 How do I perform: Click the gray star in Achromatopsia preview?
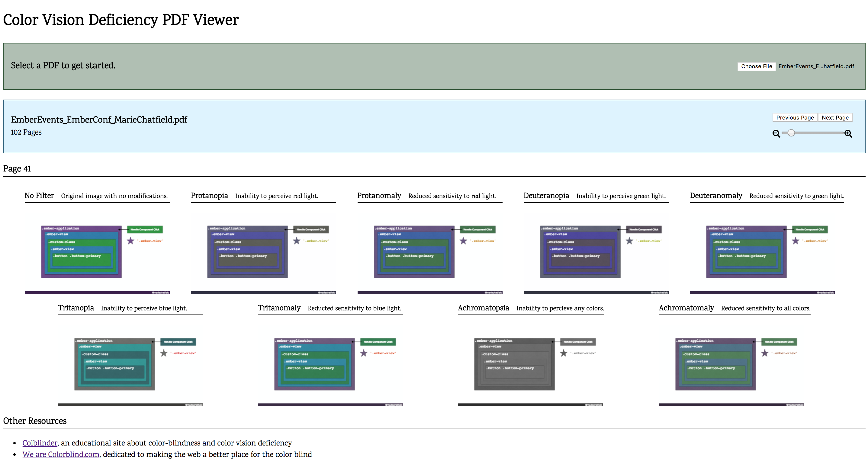[563, 353]
